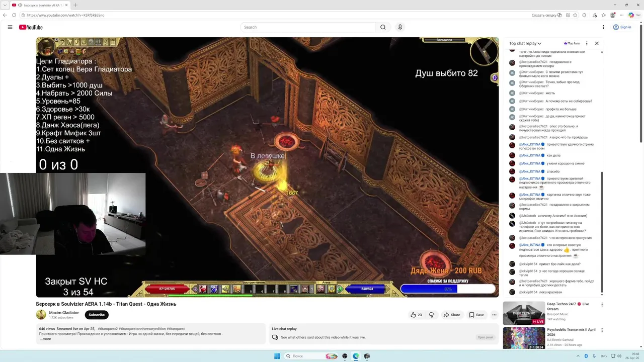The width and height of the screenshot is (644, 362).
Task: Click the Deep Techno 24/7 Live Stream title
Action: point(568,306)
